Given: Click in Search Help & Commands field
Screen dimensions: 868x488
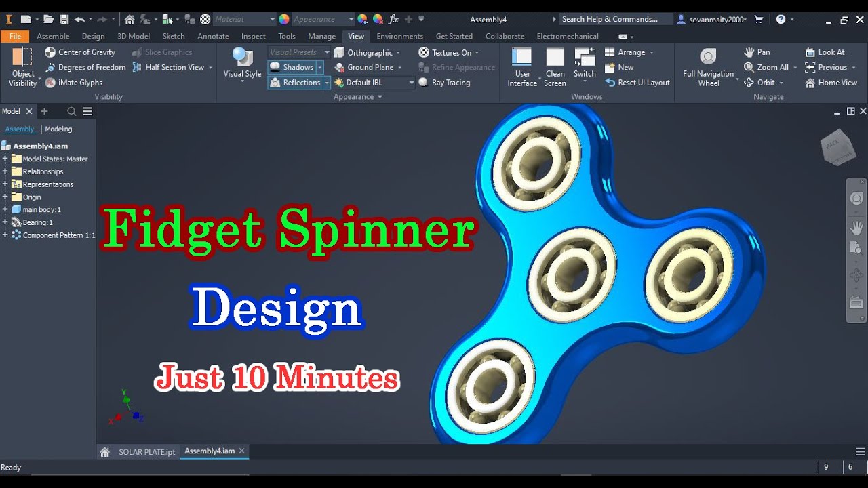Looking at the screenshot, I should pos(615,19).
